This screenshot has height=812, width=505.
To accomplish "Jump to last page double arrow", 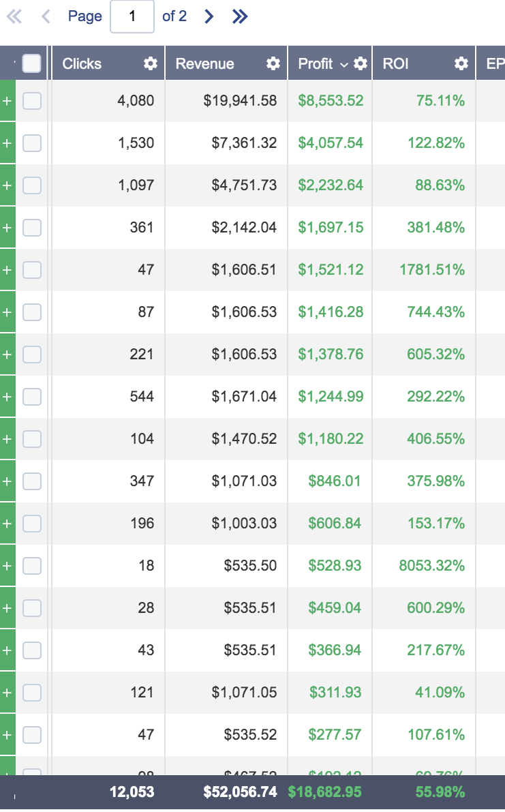I will (x=239, y=16).
